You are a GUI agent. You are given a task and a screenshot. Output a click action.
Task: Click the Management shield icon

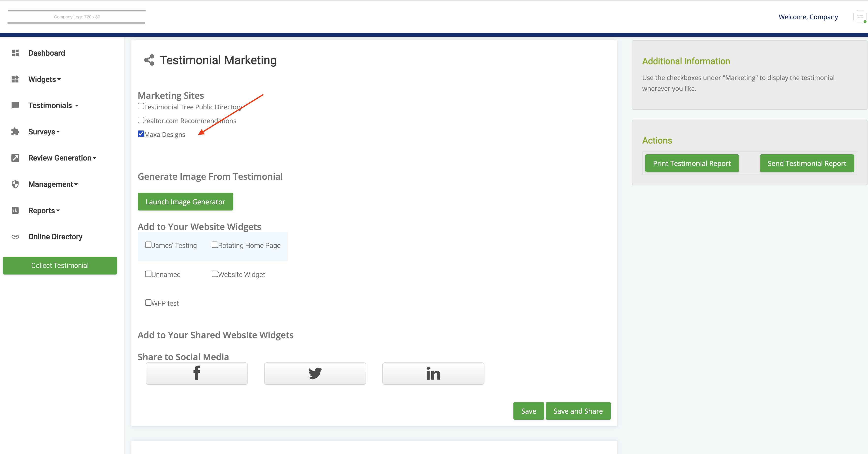pyautogui.click(x=15, y=184)
